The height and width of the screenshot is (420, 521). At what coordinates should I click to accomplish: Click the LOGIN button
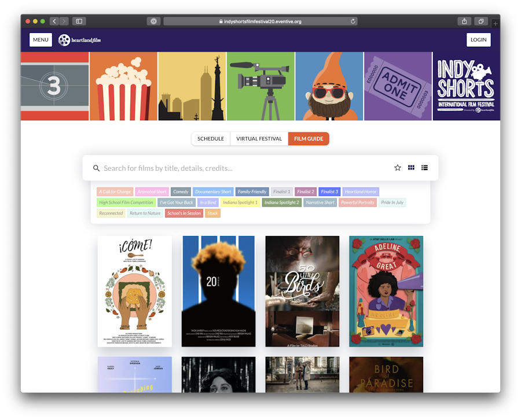[478, 39]
